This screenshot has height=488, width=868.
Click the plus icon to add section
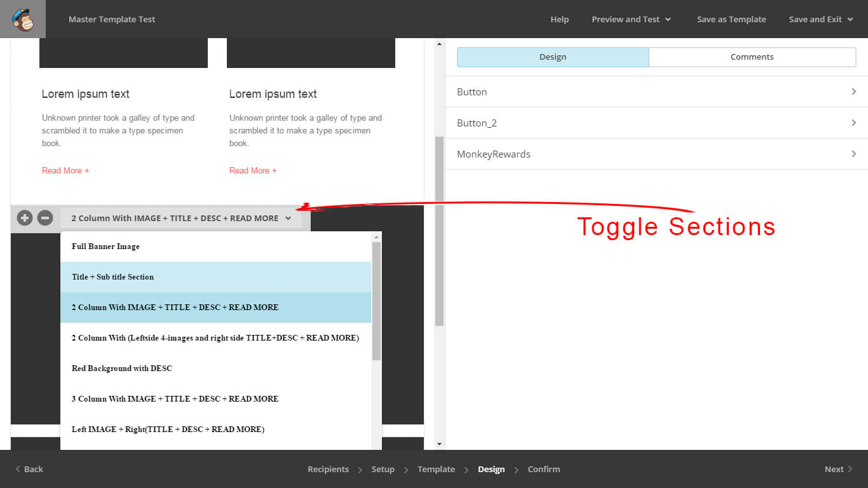[x=25, y=218]
